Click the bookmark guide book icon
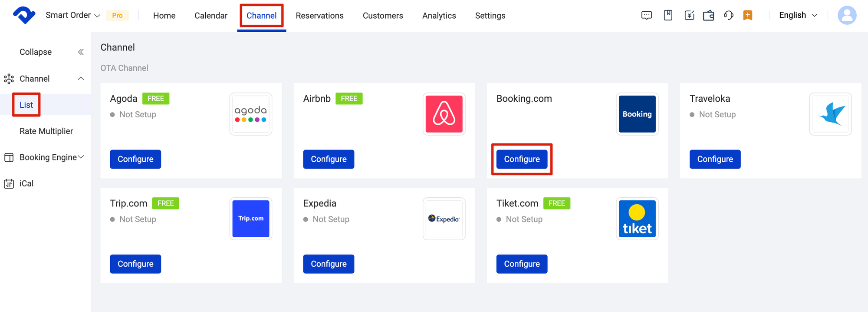The width and height of the screenshot is (868, 312). [668, 16]
